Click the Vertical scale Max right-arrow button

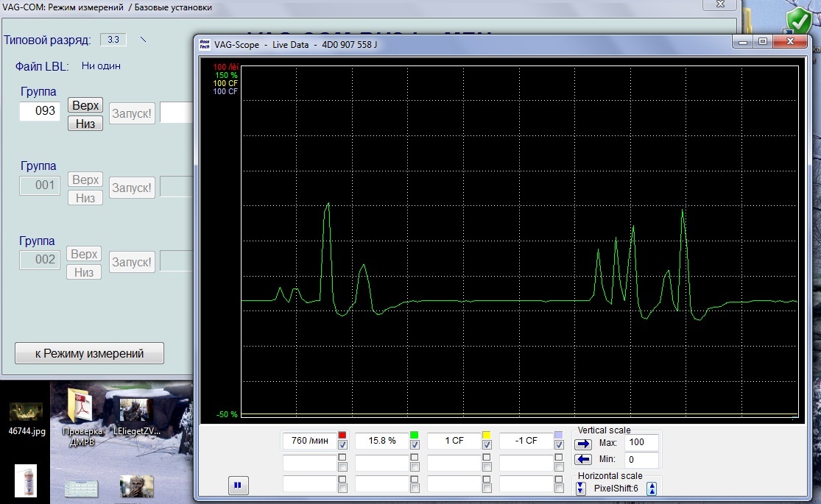click(x=583, y=444)
